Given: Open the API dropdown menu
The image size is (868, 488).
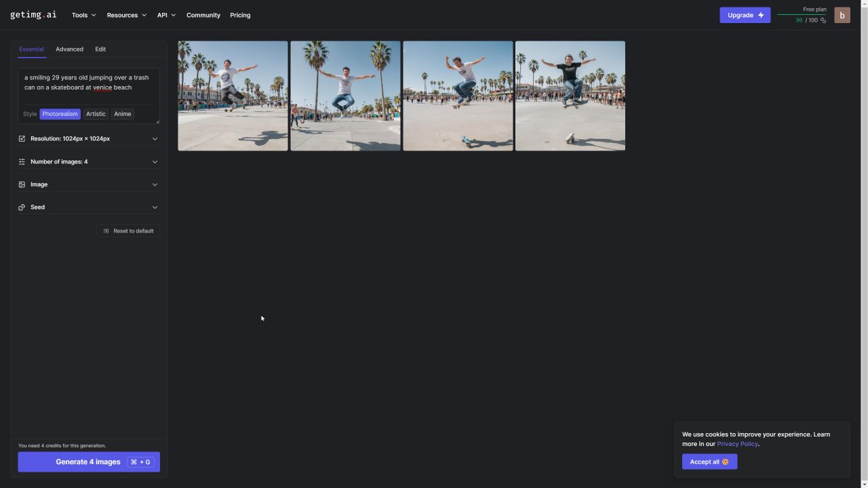Looking at the screenshot, I should click(166, 15).
